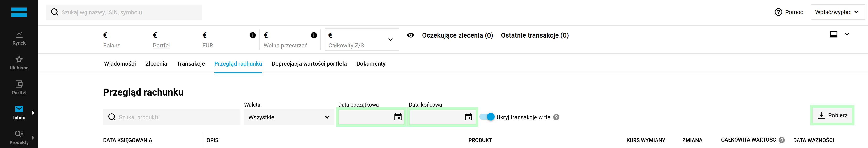This screenshot has height=148, width=868.
Task: Open the Dokumenty tab
Action: tap(371, 63)
